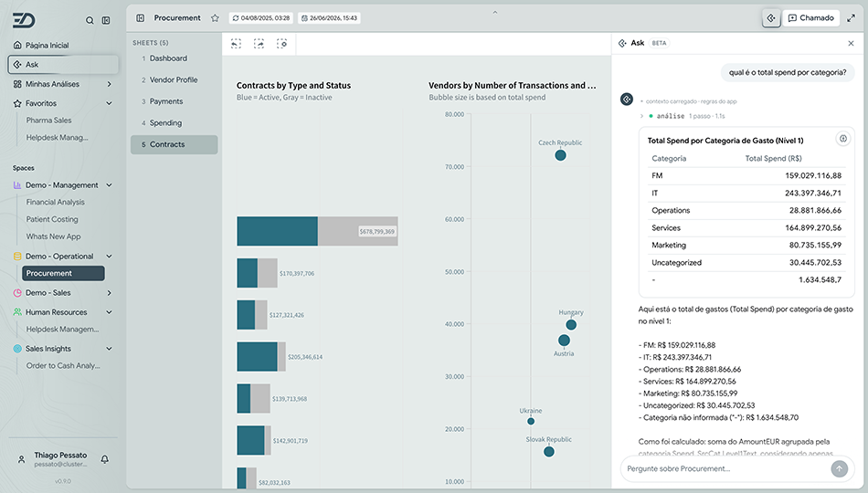Clear all selections icon

282,44
